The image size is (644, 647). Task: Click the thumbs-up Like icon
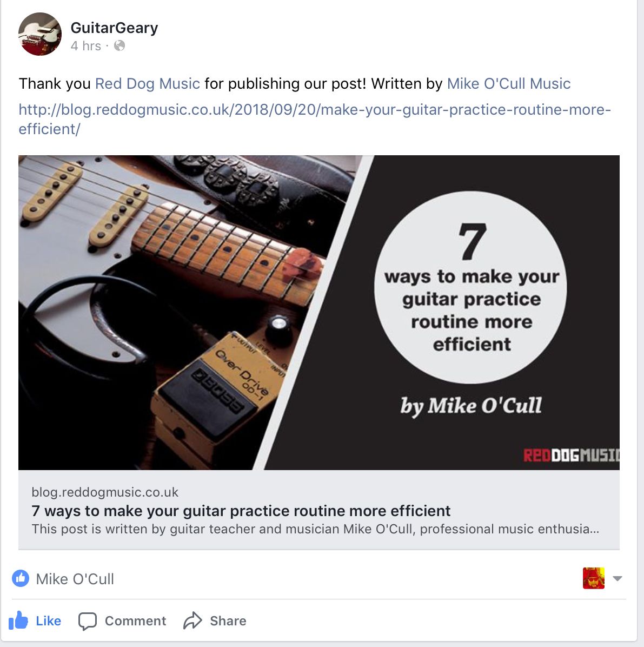18,620
